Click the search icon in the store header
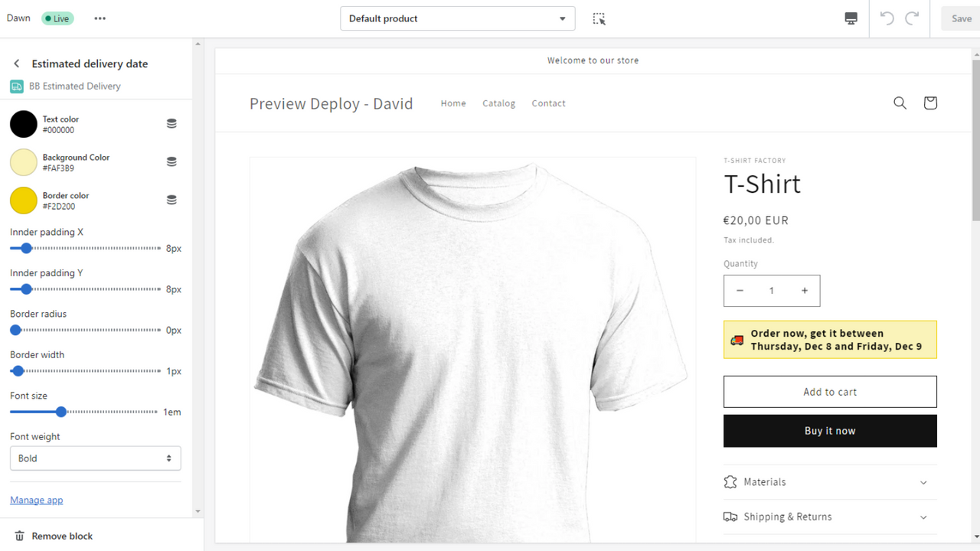 pyautogui.click(x=900, y=103)
